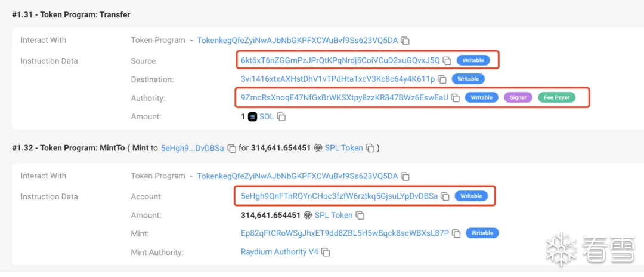Click Writable badge beside Source address
The width and height of the screenshot is (644, 277).
tap(473, 60)
